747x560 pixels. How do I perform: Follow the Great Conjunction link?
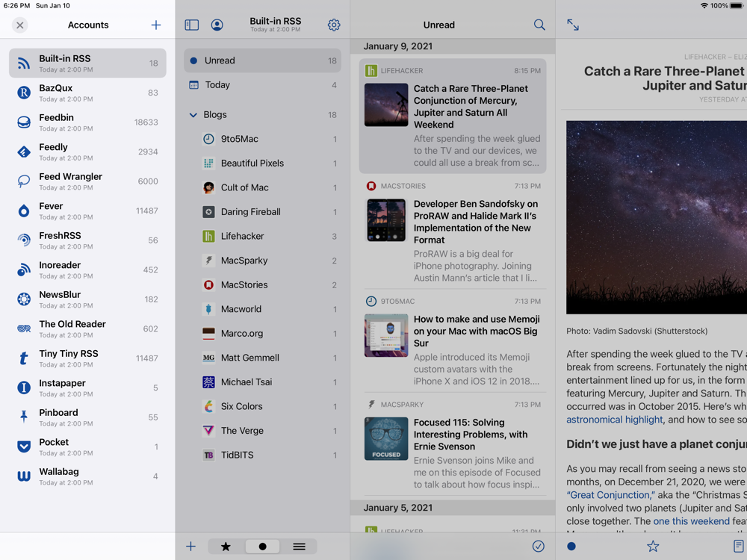pos(611,495)
